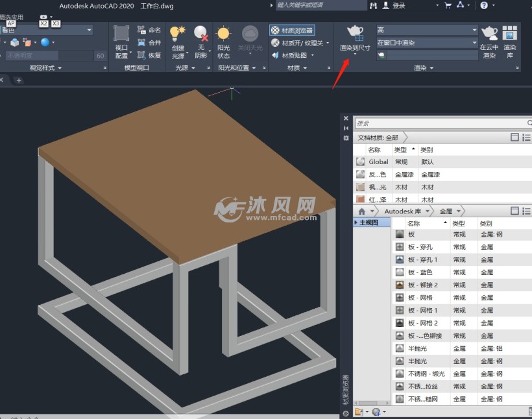The height and width of the screenshot is (419, 532).
Task: Expand the 材质 panel title
Action: 297,68
